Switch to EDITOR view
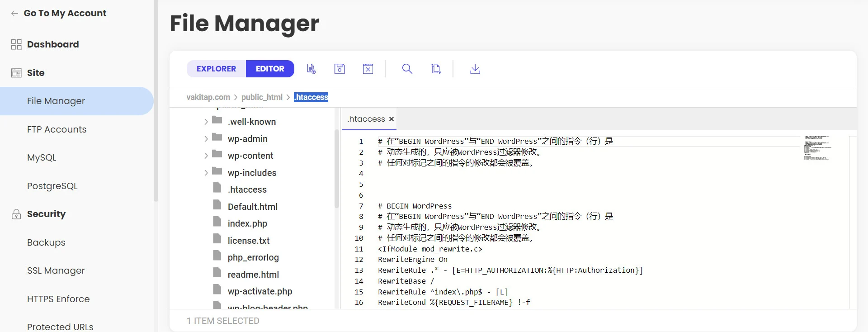This screenshot has height=332, width=868. click(x=270, y=69)
